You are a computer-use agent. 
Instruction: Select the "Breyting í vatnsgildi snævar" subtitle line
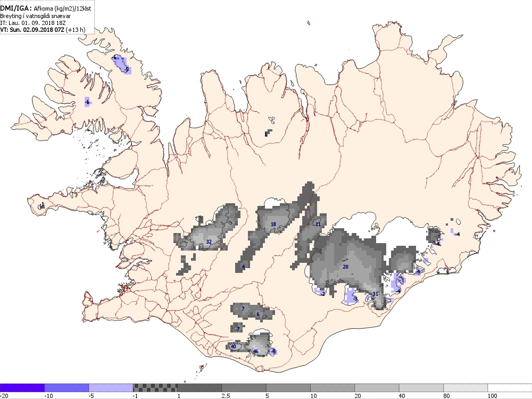tap(36, 16)
